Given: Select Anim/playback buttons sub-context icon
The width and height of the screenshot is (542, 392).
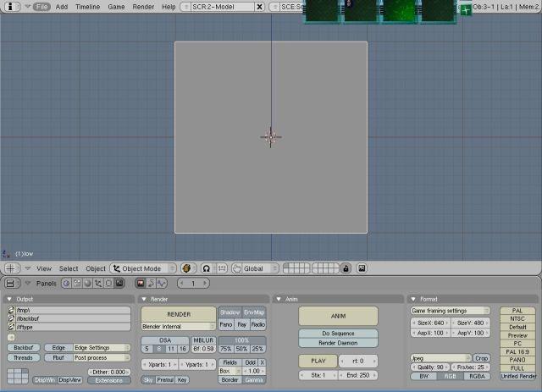Looking at the screenshot, I should click(x=151, y=284).
